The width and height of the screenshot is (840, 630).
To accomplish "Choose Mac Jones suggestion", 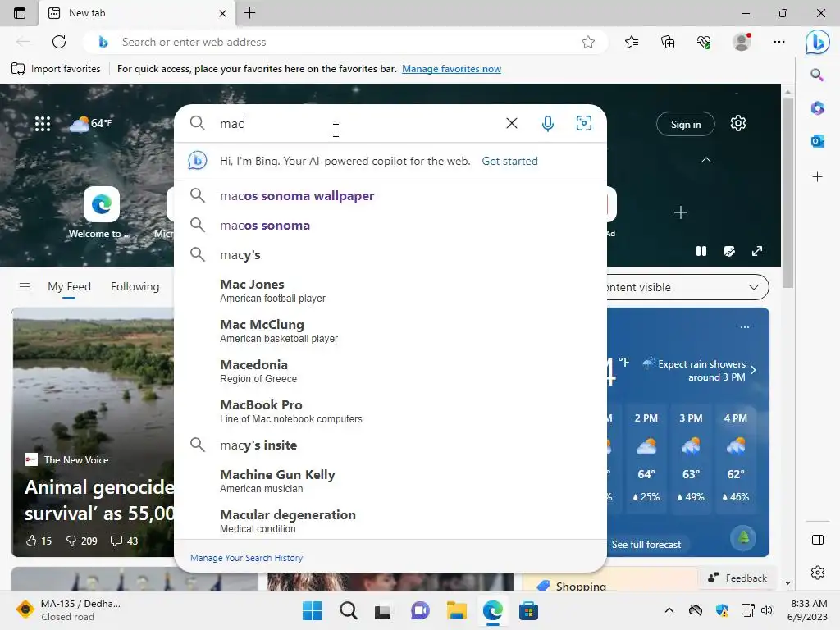I will pos(390,290).
